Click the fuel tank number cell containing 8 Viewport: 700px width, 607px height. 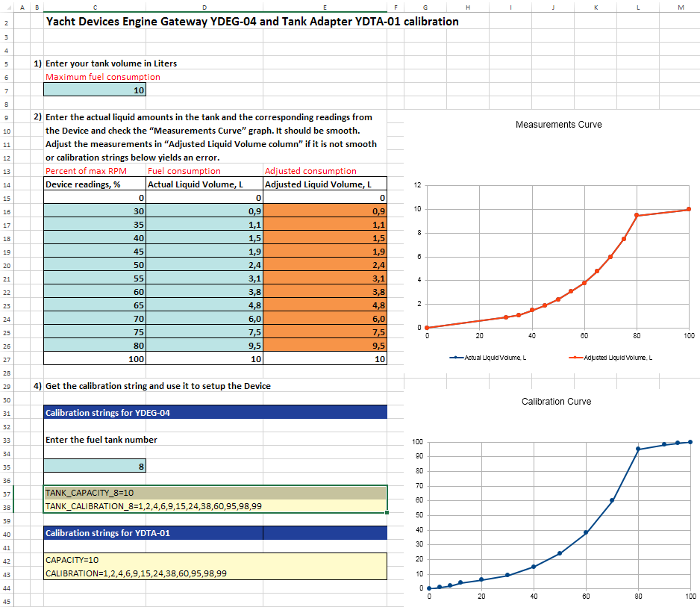[x=95, y=467]
